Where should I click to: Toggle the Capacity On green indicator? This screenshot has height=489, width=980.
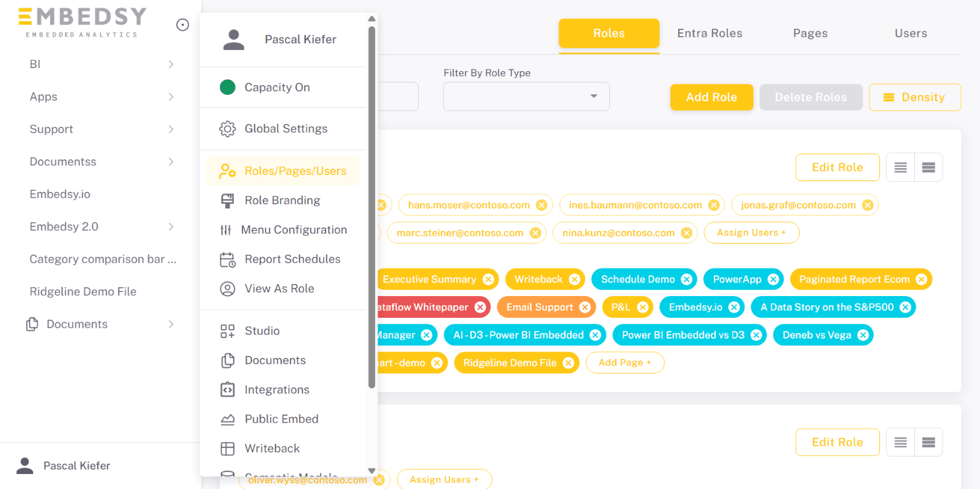[227, 87]
